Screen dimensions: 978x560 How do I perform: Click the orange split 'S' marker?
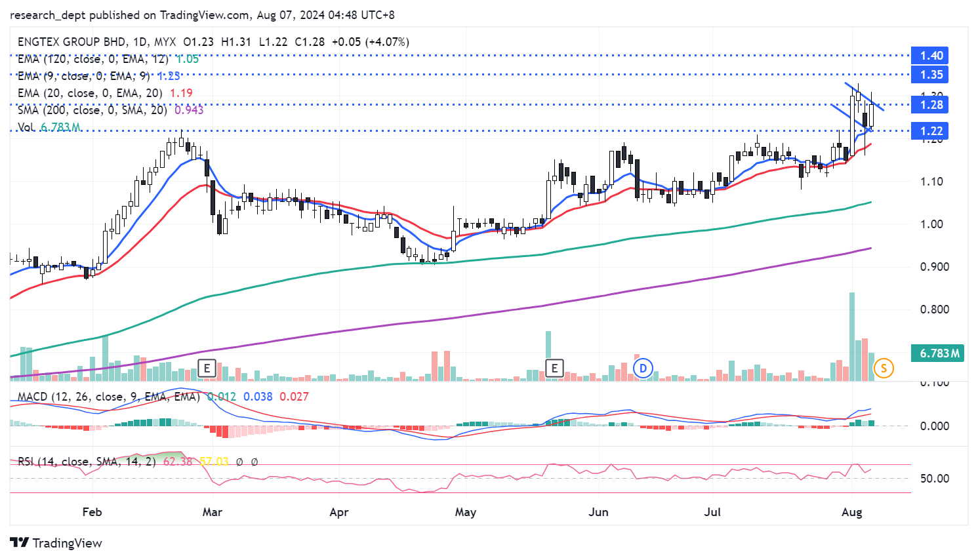[x=884, y=368]
